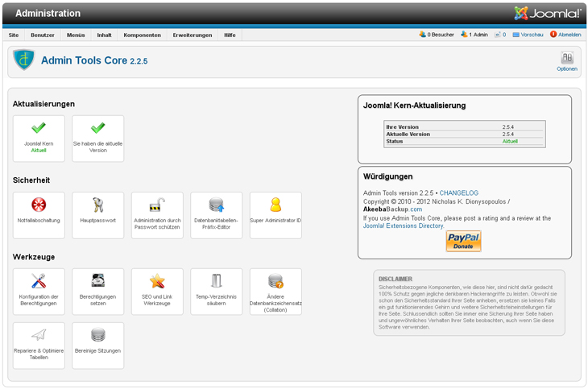The image size is (588, 389).
Task: Open the Site menu
Action: pos(14,35)
